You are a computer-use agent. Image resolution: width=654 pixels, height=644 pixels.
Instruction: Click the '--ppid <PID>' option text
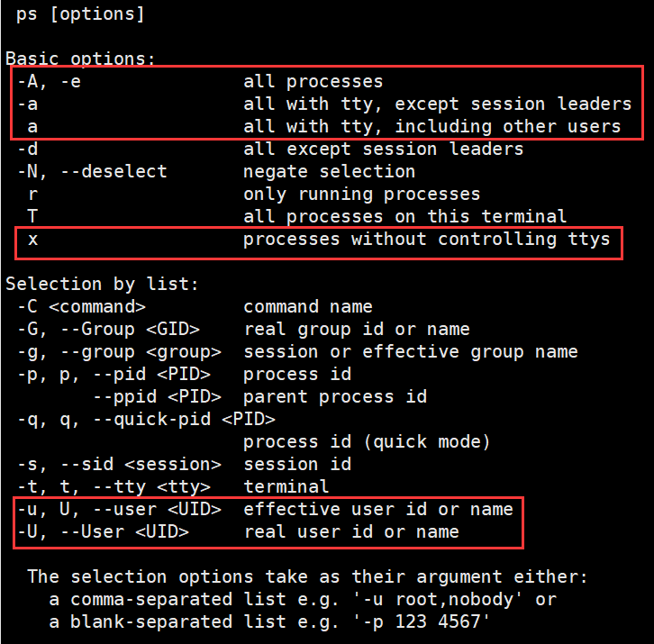click(x=157, y=396)
